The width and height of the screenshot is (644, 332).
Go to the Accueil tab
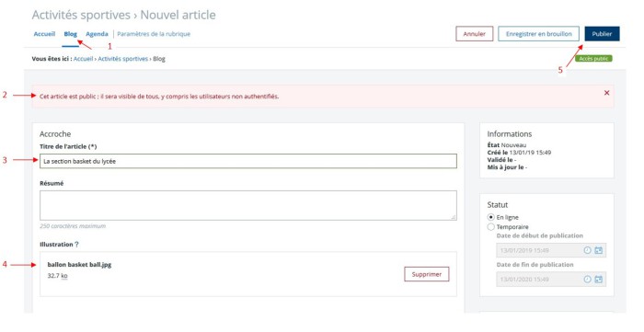click(44, 34)
